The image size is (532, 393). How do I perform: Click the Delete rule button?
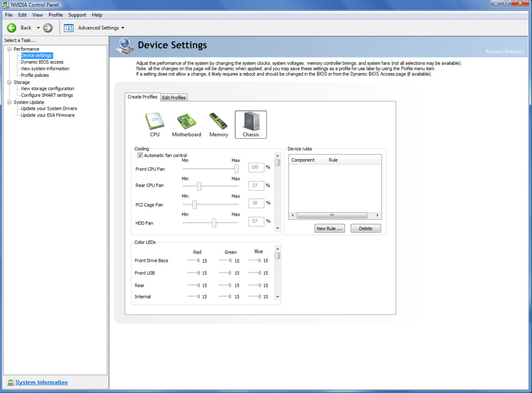pyautogui.click(x=366, y=228)
